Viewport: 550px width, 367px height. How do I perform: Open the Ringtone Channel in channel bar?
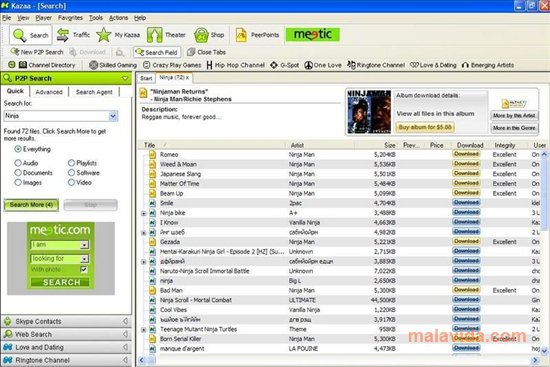[x=376, y=65]
